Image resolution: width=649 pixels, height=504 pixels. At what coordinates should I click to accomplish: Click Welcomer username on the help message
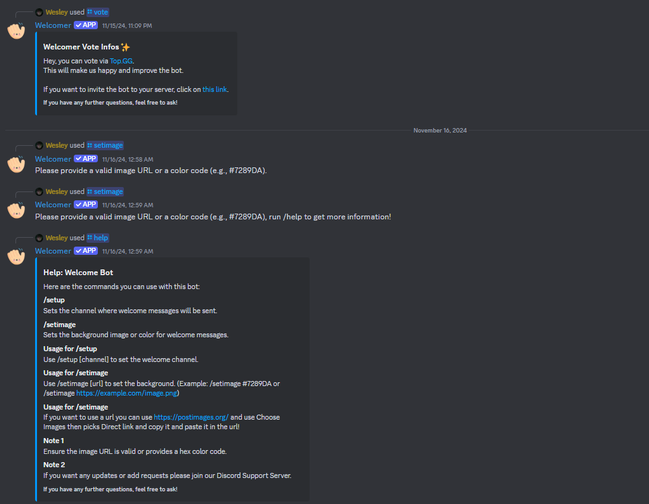coord(53,251)
